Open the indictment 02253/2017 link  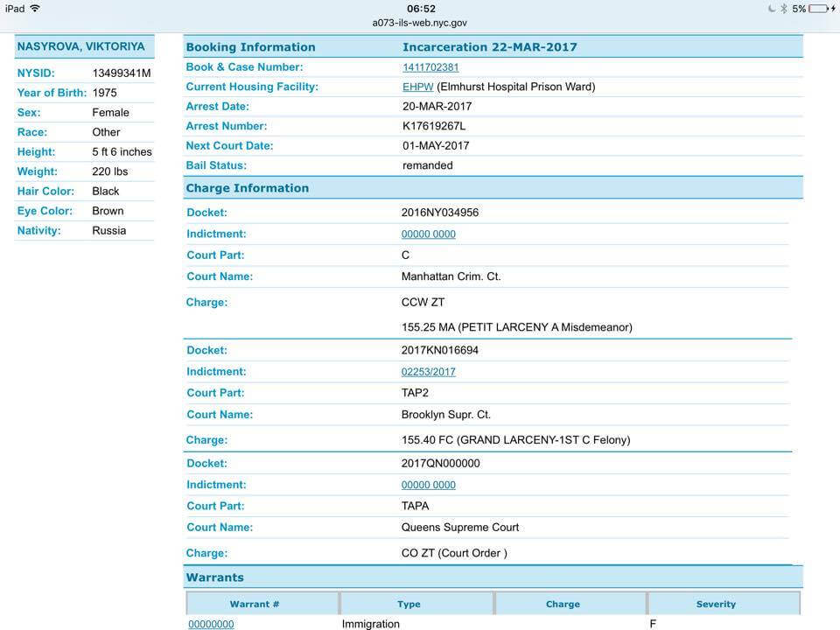coord(428,372)
